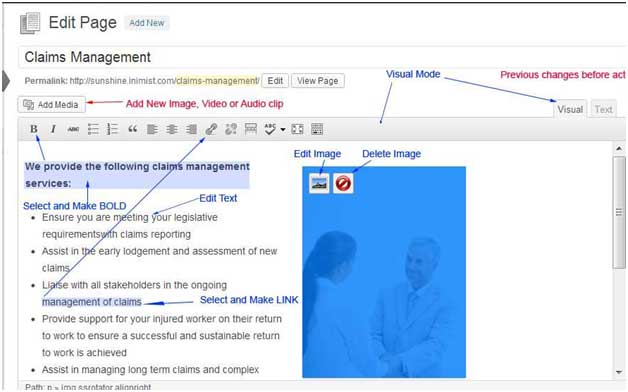The height and width of the screenshot is (392, 628).
Task: Click the permalink Edit button
Action: tap(275, 81)
